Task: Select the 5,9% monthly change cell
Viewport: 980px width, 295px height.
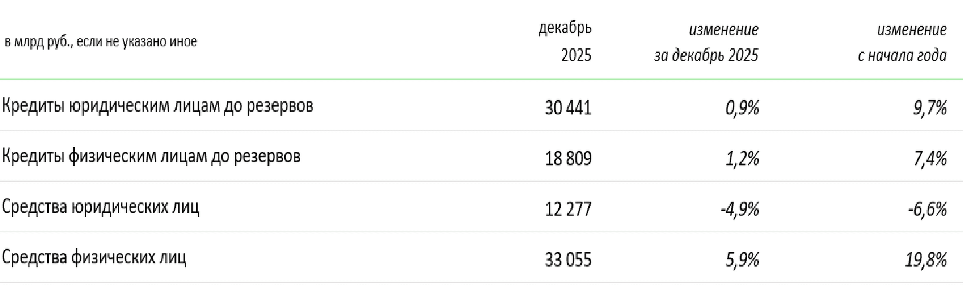Action: pyautogui.click(x=742, y=260)
